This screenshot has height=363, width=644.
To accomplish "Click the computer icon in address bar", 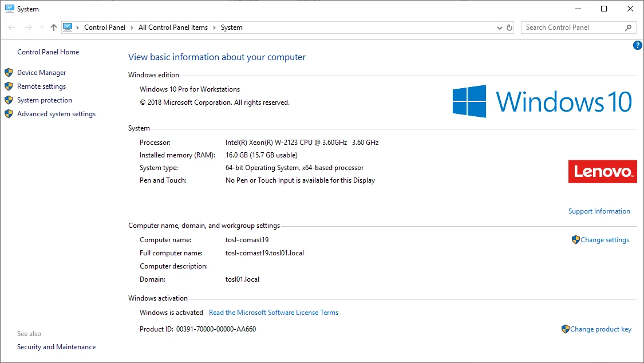I will click(68, 27).
